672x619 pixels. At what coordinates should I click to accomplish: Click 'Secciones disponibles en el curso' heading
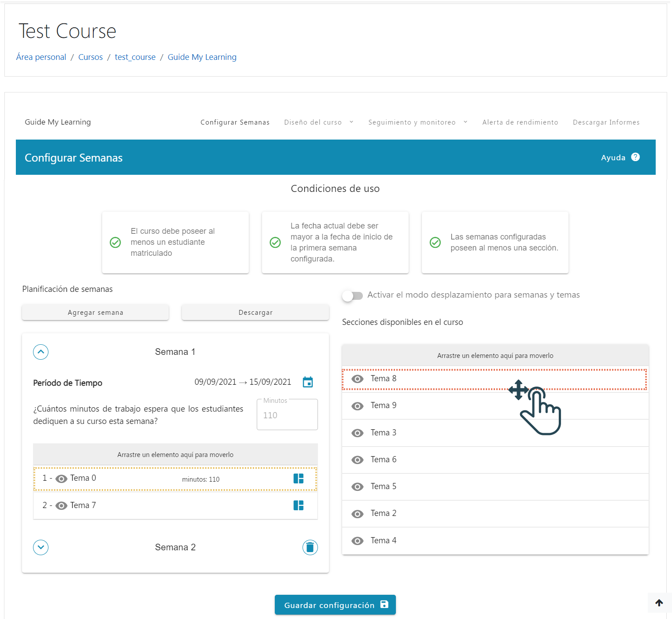point(402,322)
